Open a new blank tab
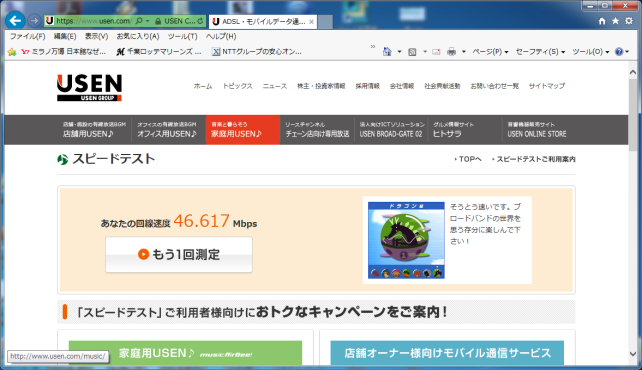642x370 pixels. (x=325, y=22)
